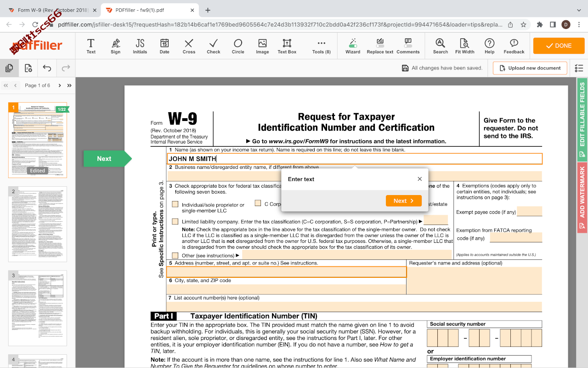Toggle the Wizard switch
Image resolution: width=588 pixels, height=368 pixels.
353,46
